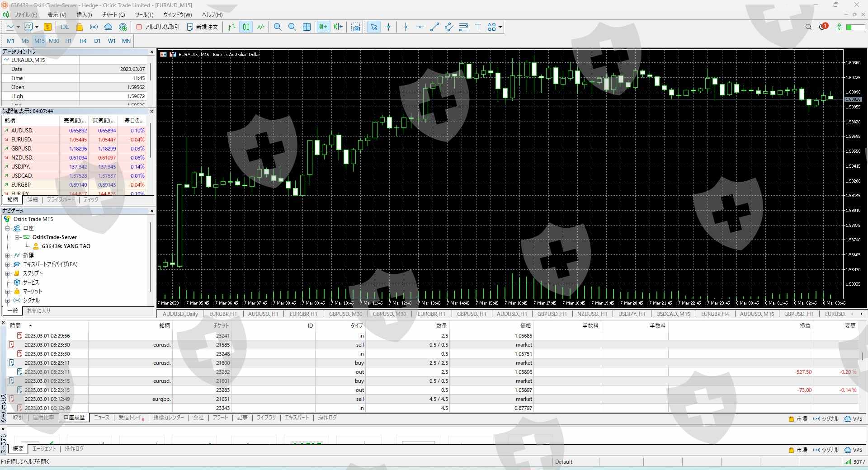Select the crosshair cursor tool
Viewport: 868px width, 470px height.
coord(388,27)
